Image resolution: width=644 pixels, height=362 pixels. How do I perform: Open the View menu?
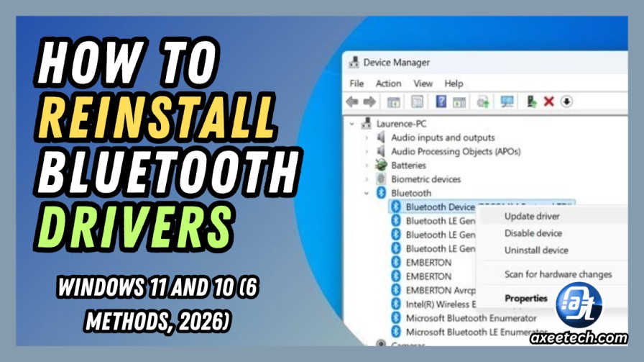coord(423,83)
